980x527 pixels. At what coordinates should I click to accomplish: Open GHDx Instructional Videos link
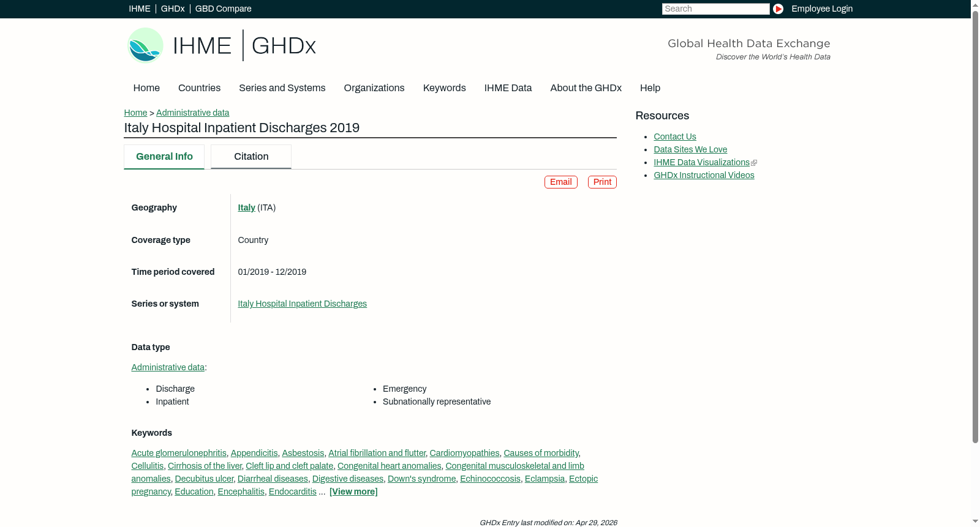click(704, 175)
